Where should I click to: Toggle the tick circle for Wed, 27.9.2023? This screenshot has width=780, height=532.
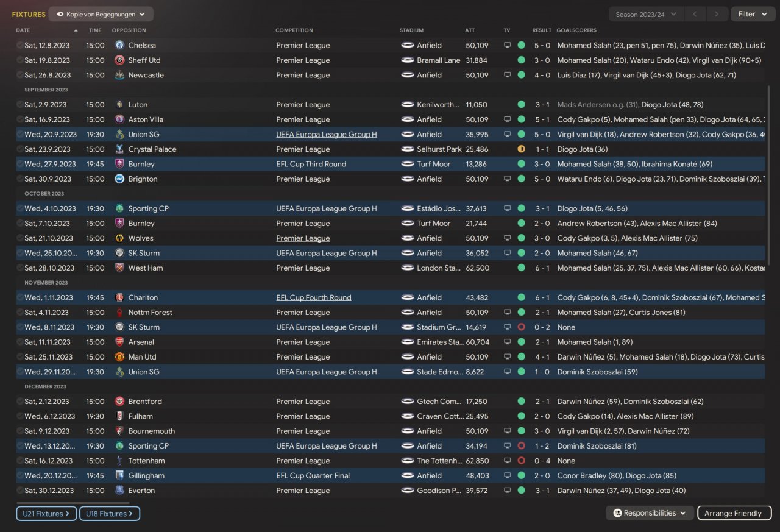[20, 164]
